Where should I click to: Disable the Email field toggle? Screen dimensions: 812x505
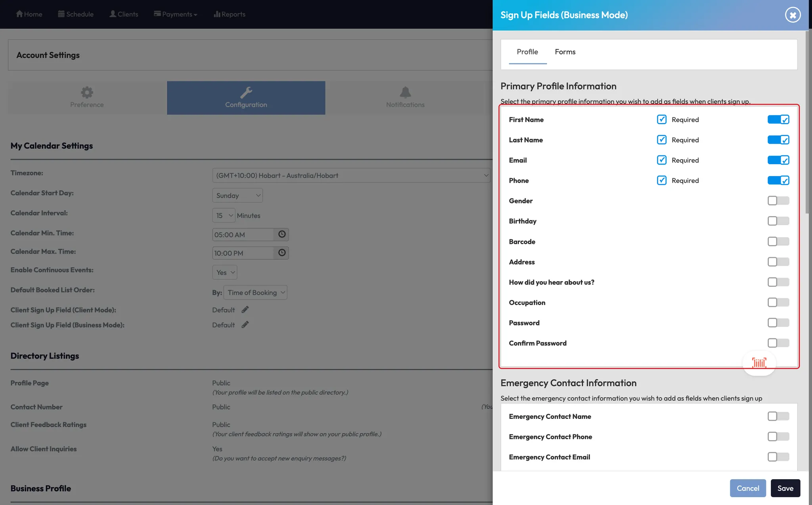click(x=778, y=160)
